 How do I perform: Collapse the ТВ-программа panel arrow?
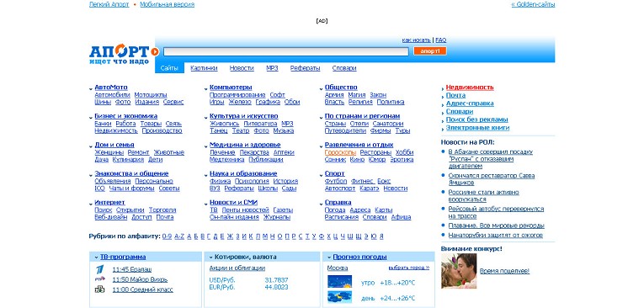coord(95,258)
